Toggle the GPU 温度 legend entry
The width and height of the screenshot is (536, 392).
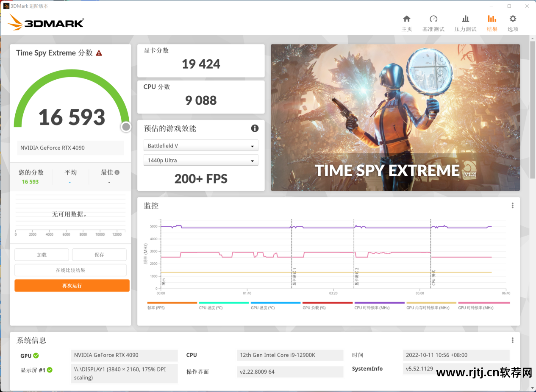pyautogui.click(x=275, y=306)
